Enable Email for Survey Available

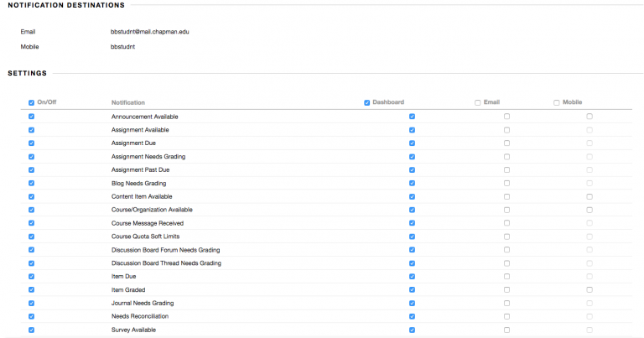(506, 330)
